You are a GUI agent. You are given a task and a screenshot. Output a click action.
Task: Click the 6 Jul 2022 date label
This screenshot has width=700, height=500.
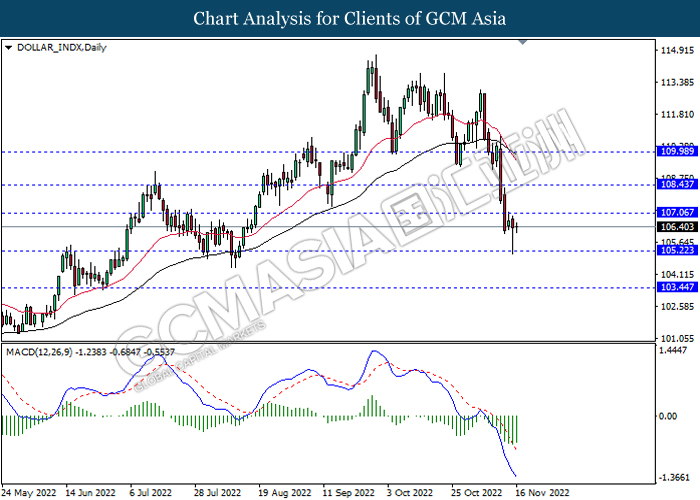click(x=150, y=493)
